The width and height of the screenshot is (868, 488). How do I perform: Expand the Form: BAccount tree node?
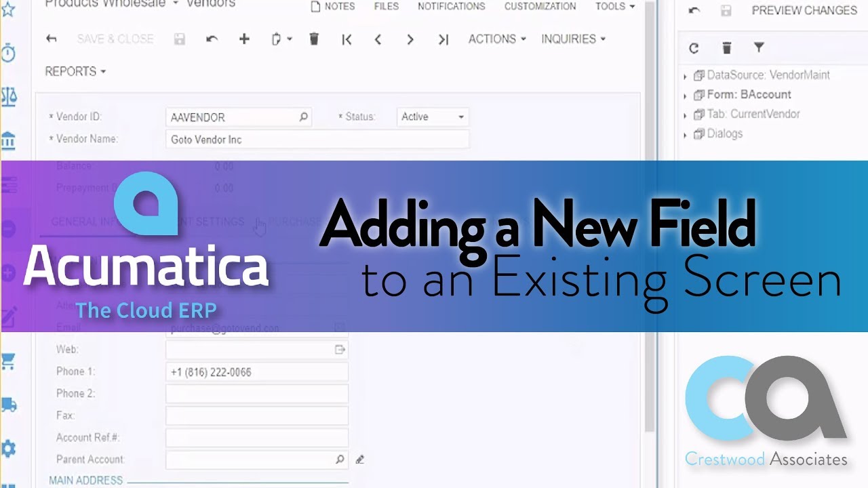point(686,96)
